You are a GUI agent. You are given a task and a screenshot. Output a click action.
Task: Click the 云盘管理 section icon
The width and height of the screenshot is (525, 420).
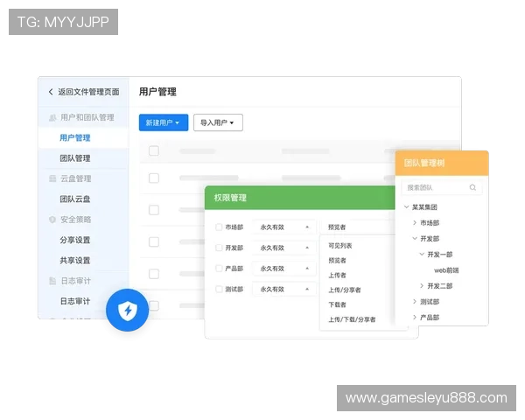(52, 178)
